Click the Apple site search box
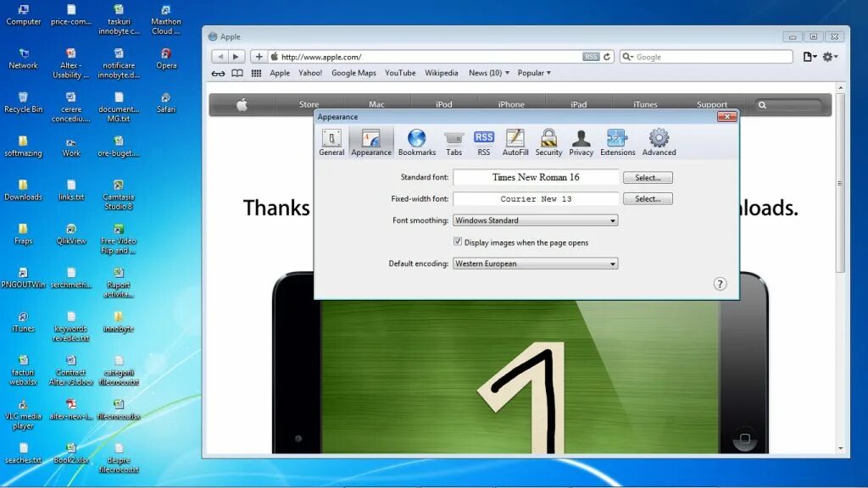This screenshot has height=488, width=868. tap(789, 105)
